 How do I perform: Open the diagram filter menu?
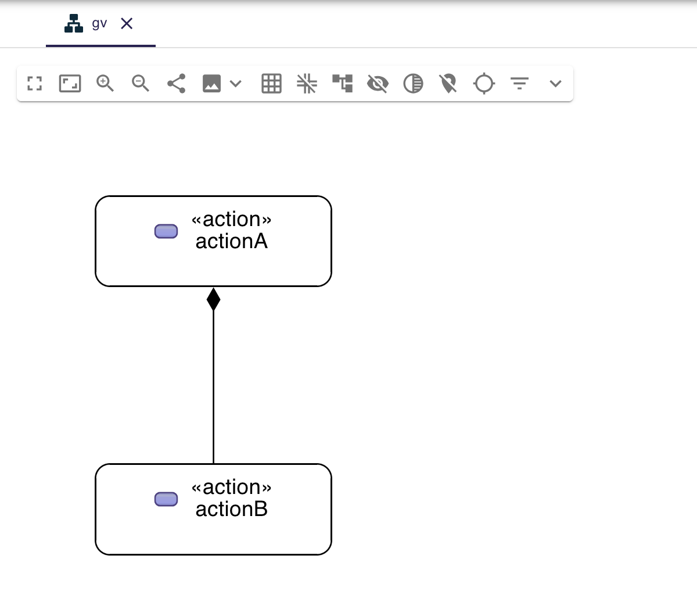tap(519, 84)
